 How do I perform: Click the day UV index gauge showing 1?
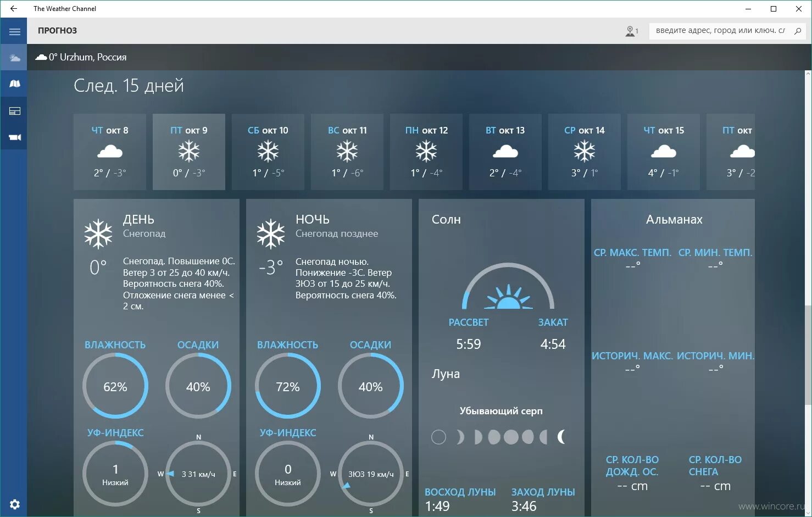(115, 474)
